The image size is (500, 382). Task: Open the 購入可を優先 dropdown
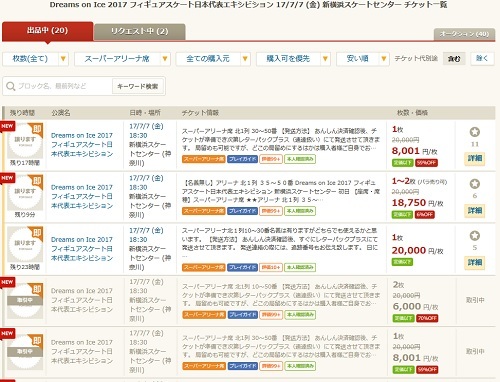[x=293, y=59]
